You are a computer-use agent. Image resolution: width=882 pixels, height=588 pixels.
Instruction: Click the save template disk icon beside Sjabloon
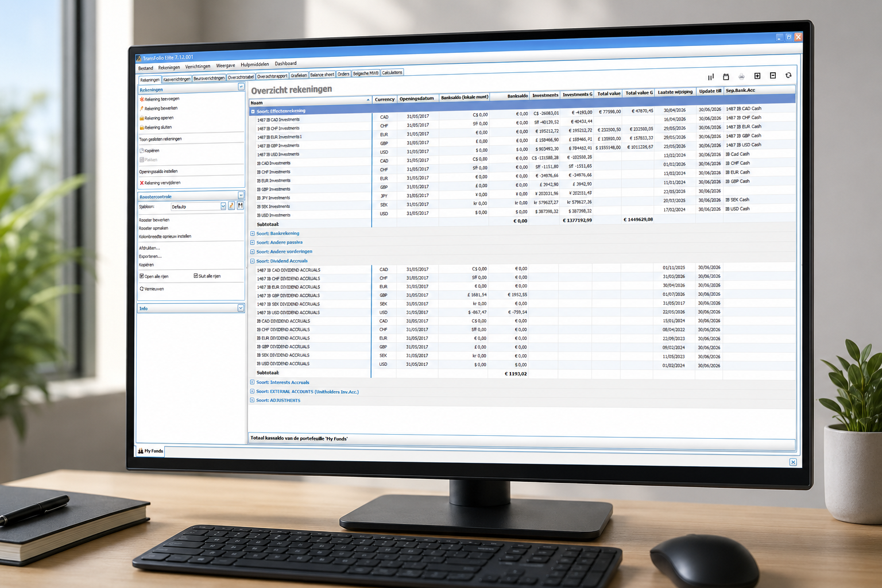240,206
